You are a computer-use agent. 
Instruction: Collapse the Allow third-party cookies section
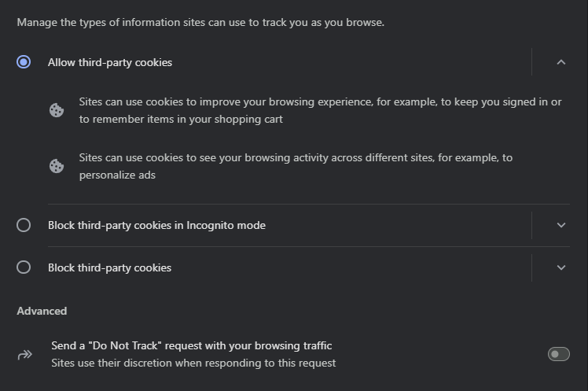[x=561, y=62]
